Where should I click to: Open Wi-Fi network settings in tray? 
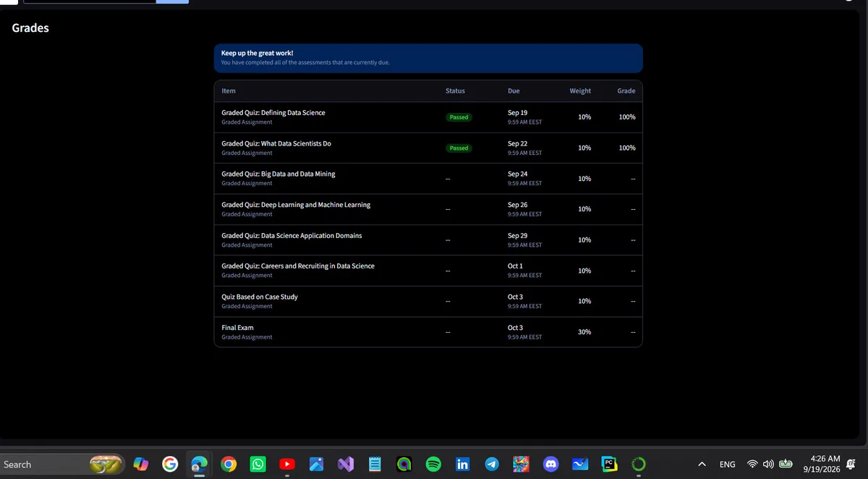[753, 464]
